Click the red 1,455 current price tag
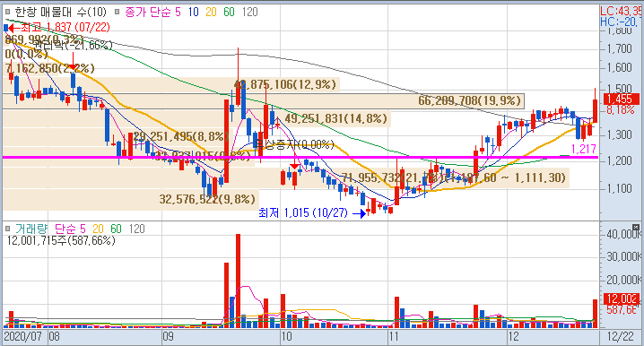The width and height of the screenshot is (644, 346). coord(622,99)
